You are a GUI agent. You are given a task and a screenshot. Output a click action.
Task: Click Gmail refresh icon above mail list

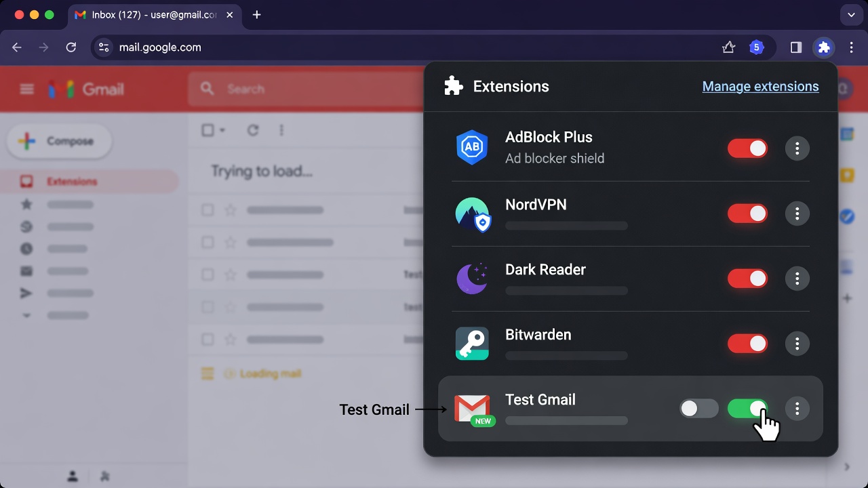click(x=253, y=130)
